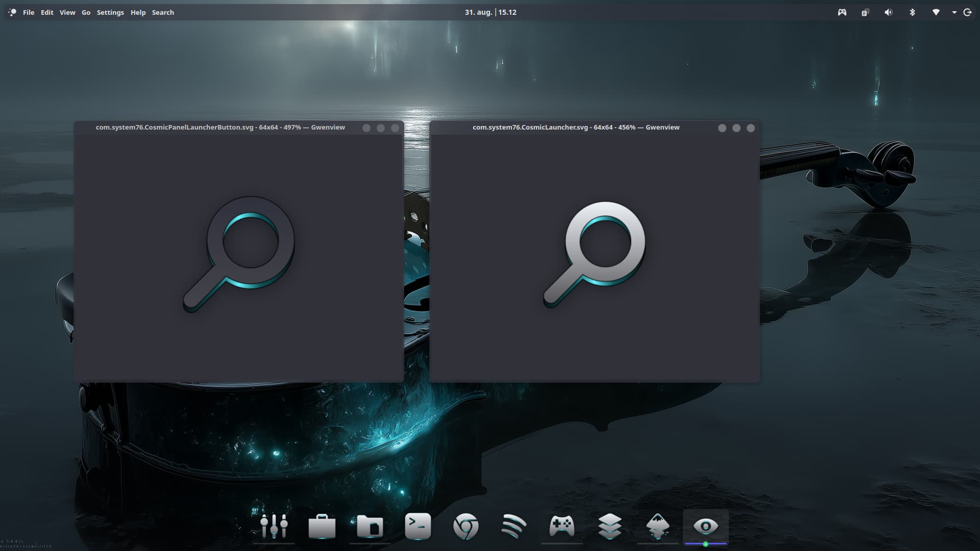Open Inkscape from the dock

(x=657, y=526)
